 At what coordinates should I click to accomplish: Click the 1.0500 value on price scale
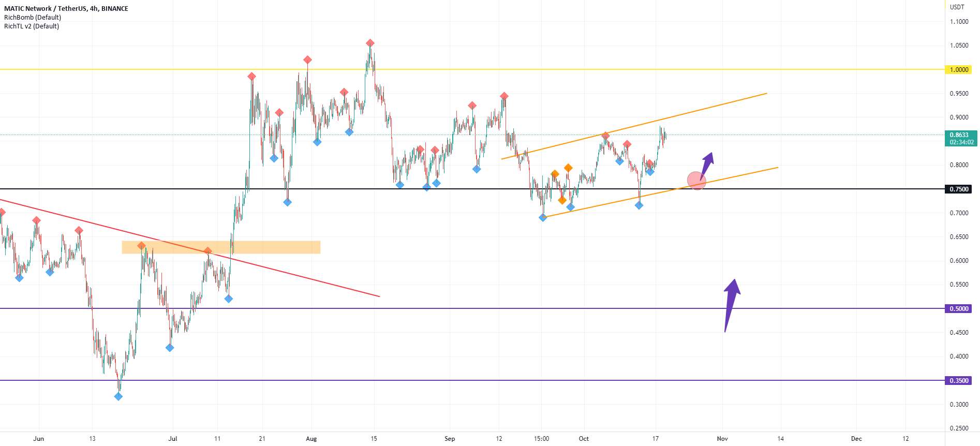[x=959, y=46]
